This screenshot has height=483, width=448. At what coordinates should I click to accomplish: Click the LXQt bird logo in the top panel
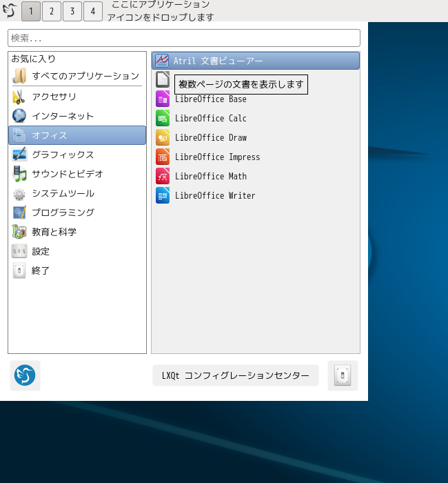pos(10,10)
